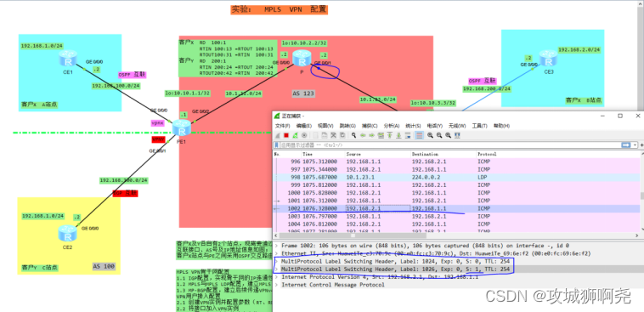644x312 pixels.
Task: Open capture options gear icon
Action: pyautogui.click(x=304, y=135)
